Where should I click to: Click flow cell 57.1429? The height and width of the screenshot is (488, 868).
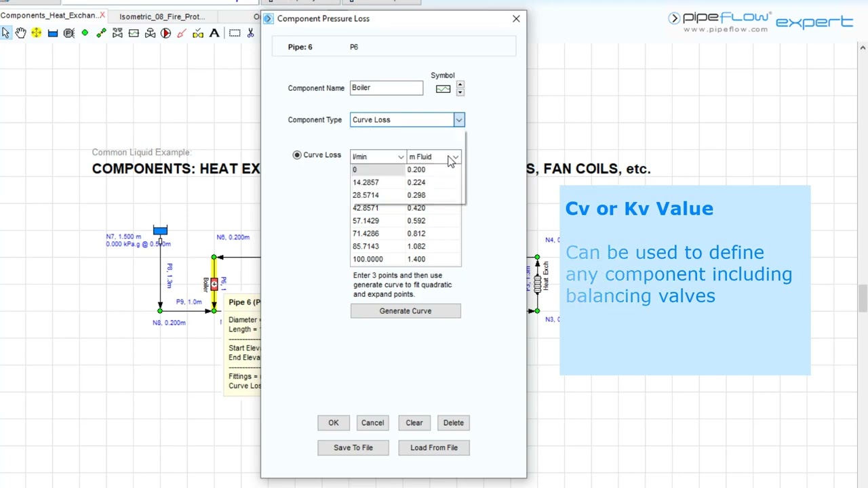click(378, 221)
